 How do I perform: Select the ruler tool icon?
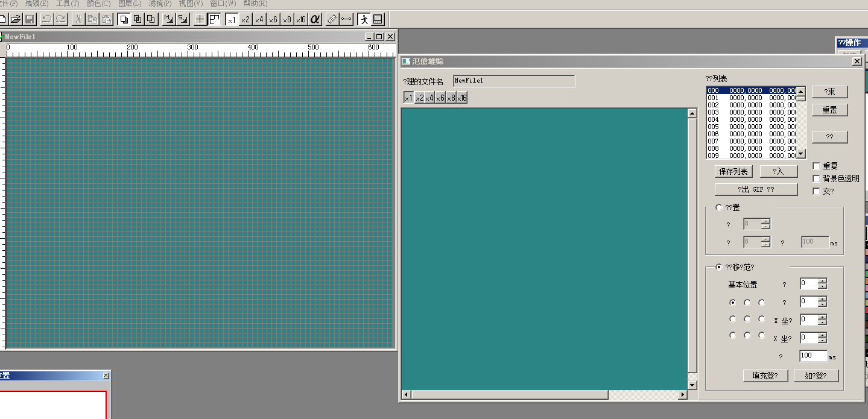332,19
